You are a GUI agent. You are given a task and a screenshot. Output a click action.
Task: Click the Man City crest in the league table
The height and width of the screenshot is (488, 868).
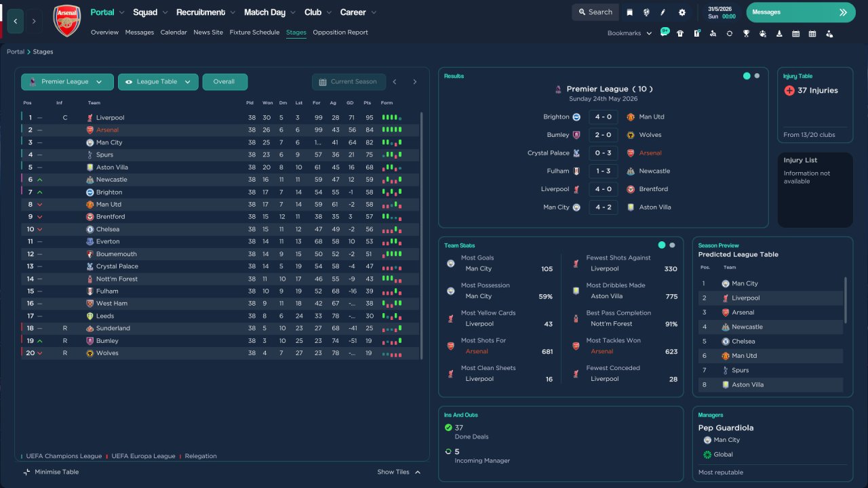pos(90,142)
